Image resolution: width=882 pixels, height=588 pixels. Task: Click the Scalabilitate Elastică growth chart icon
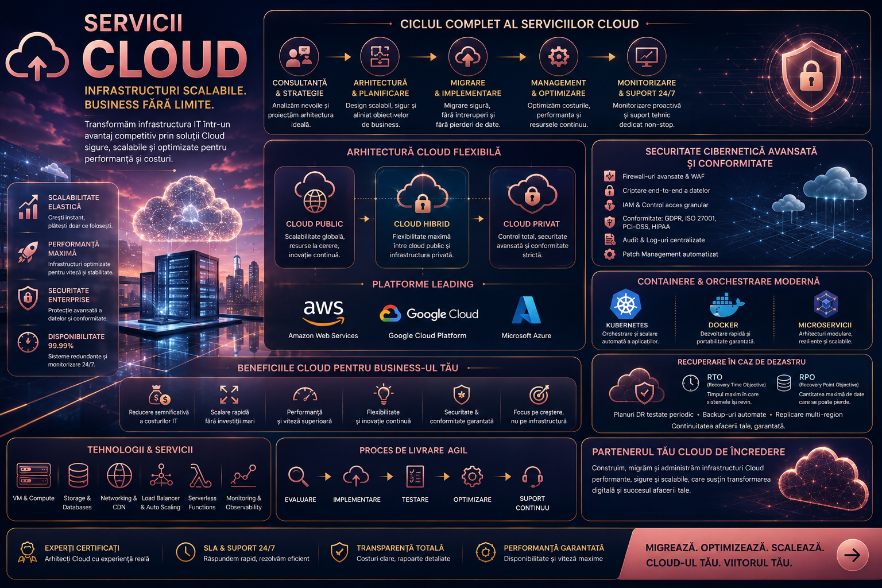coord(28,207)
